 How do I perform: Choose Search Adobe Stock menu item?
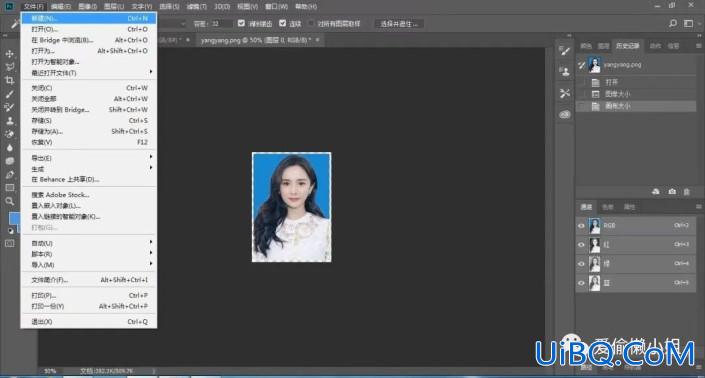tap(89, 195)
